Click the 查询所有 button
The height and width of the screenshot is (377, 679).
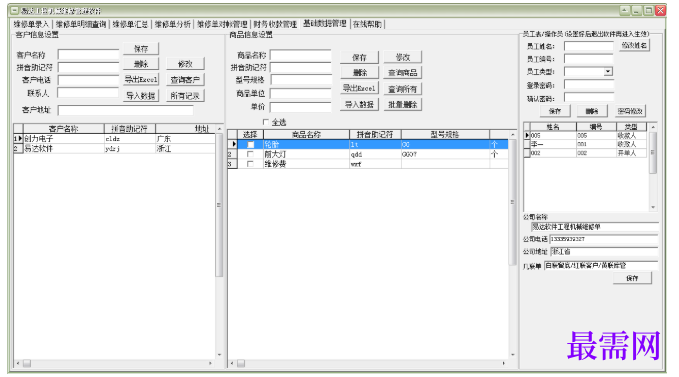[403, 89]
